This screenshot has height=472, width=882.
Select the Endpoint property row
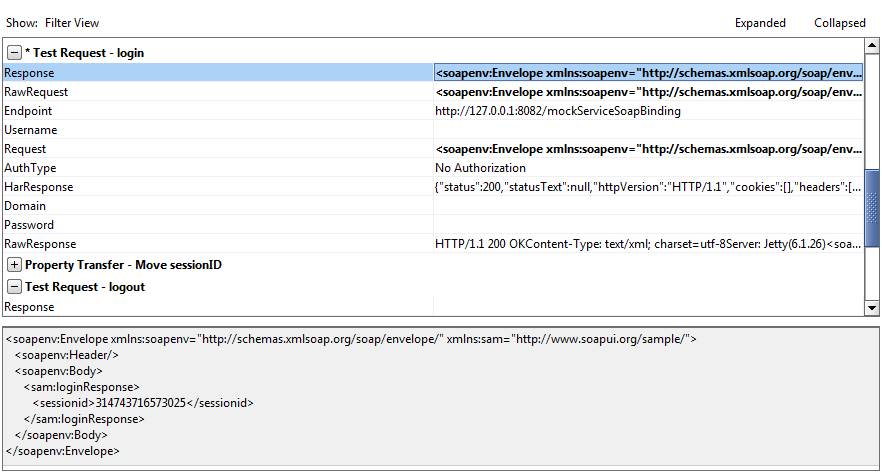tap(218, 111)
